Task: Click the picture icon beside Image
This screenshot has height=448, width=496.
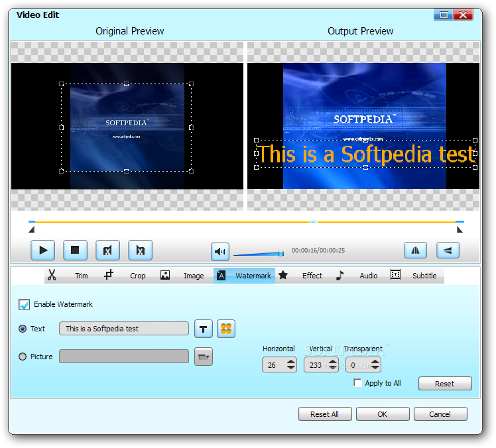Action: coord(165,275)
